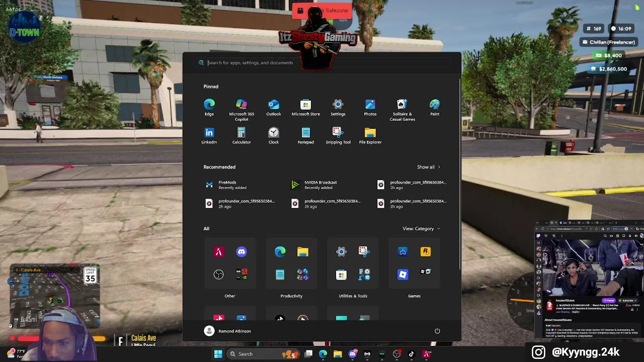Open the pinned Settings gear
644x362 pixels.
tap(338, 107)
